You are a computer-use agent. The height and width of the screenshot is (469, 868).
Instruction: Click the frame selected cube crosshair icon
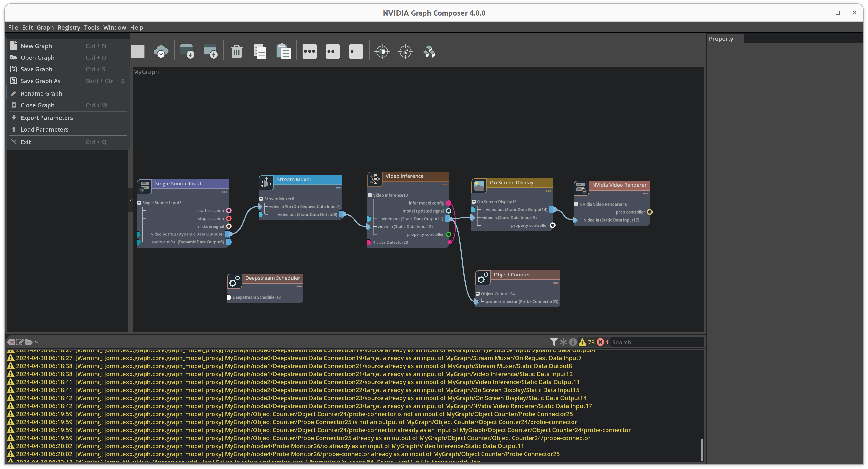pos(382,52)
